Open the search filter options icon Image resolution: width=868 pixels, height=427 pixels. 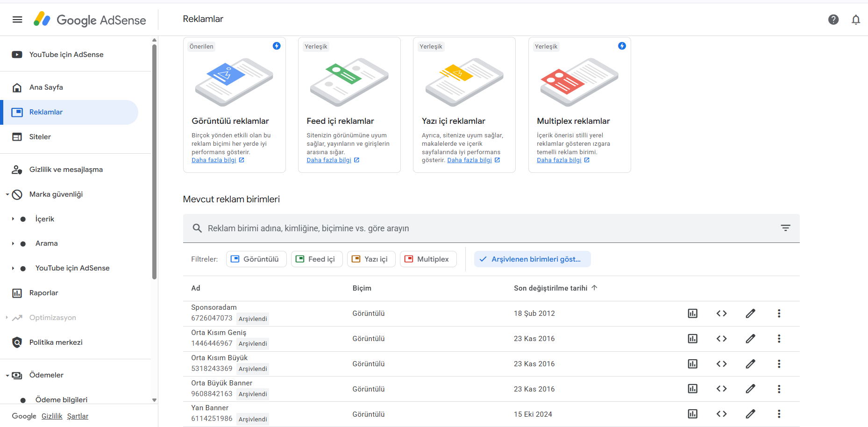pyautogui.click(x=785, y=228)
